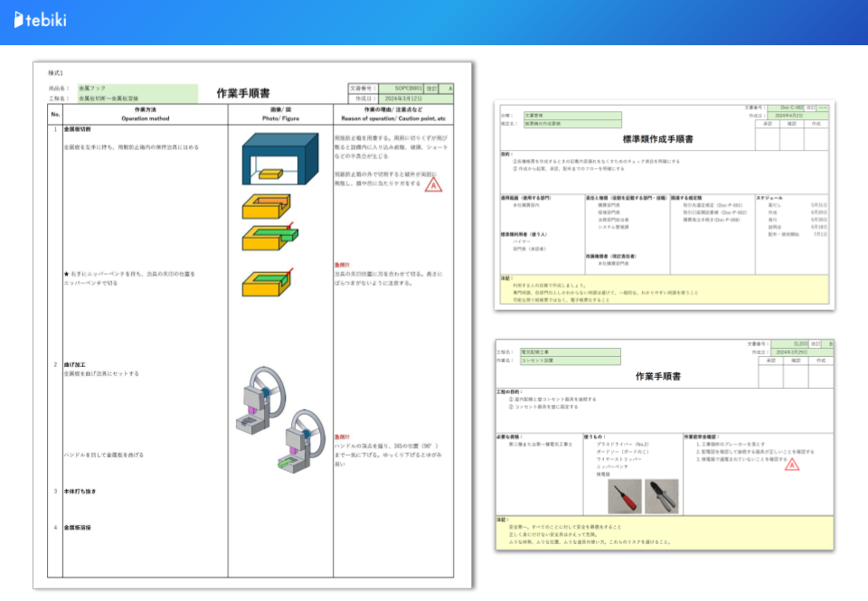Image resolution: width=868 pixels, height=601 pixels.
Task: Select the upper bending machine illustration
Action: [x=260, y=399]
